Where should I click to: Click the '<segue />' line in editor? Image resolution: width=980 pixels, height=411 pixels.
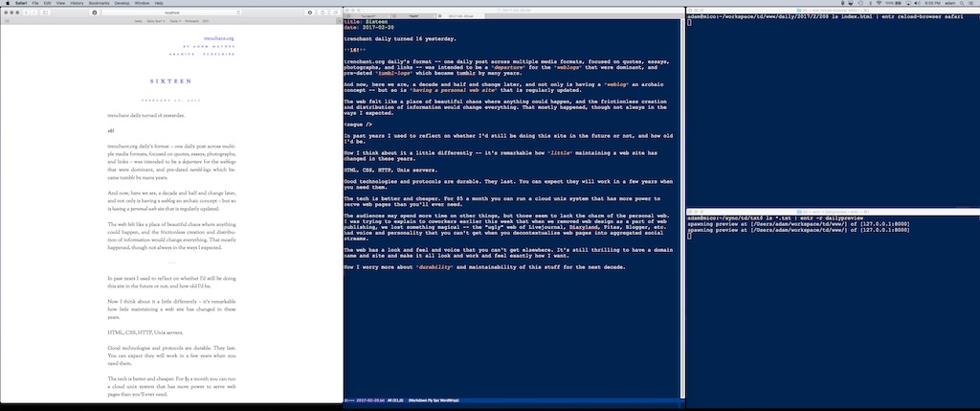point(358,125)
